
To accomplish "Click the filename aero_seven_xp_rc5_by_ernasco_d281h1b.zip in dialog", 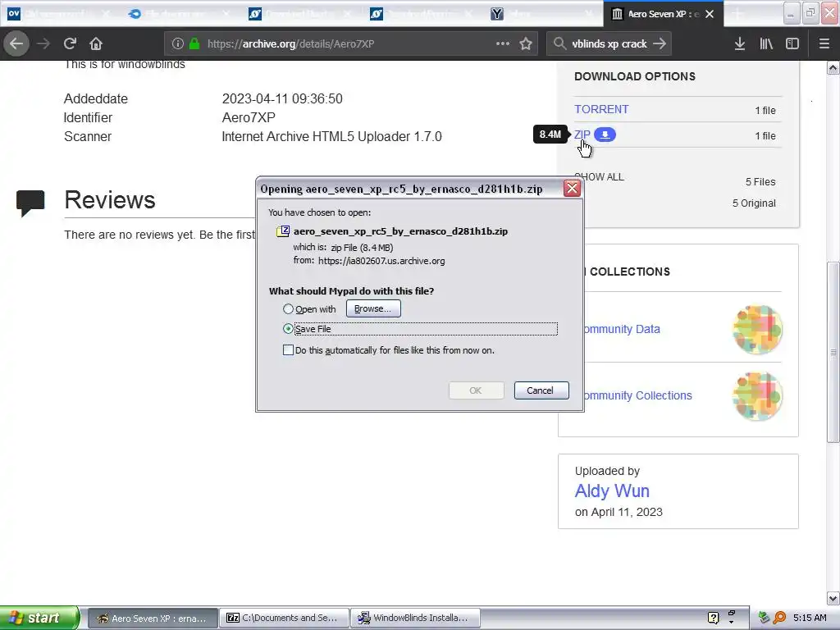I will pyautogui.click(x=400, y=231).
